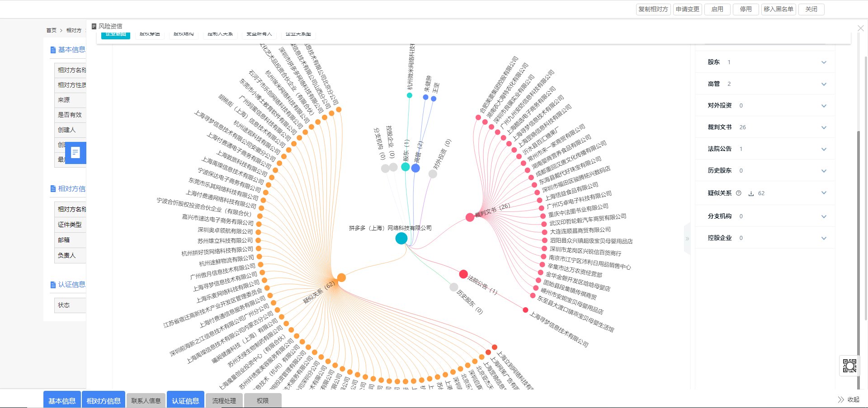Open the QR code scan icon
868x408 pixels.
pos(849,366)
